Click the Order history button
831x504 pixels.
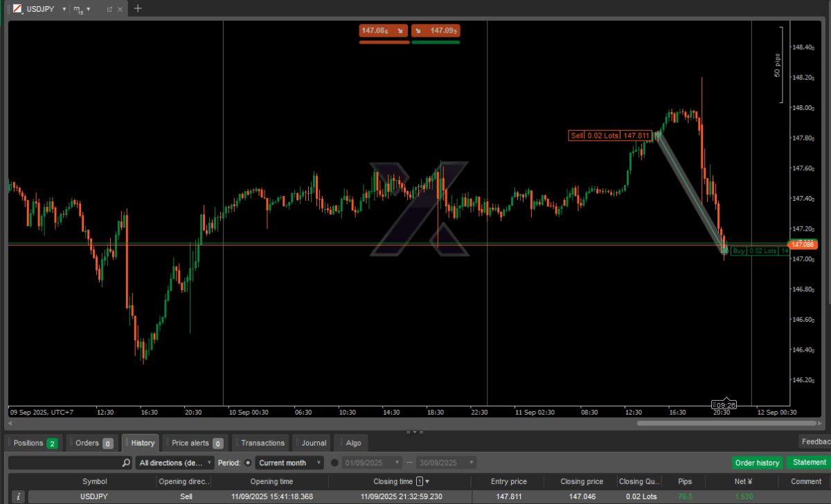[757, 462]
